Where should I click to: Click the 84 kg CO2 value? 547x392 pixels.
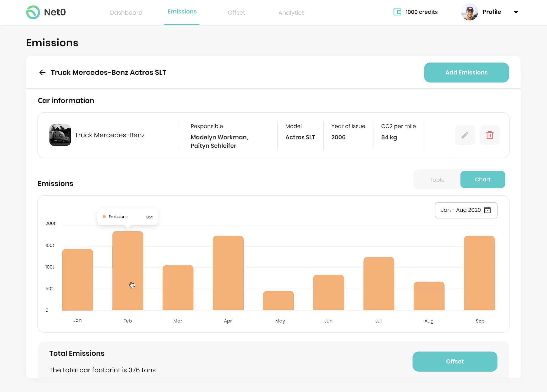click(x=389, y=137)
